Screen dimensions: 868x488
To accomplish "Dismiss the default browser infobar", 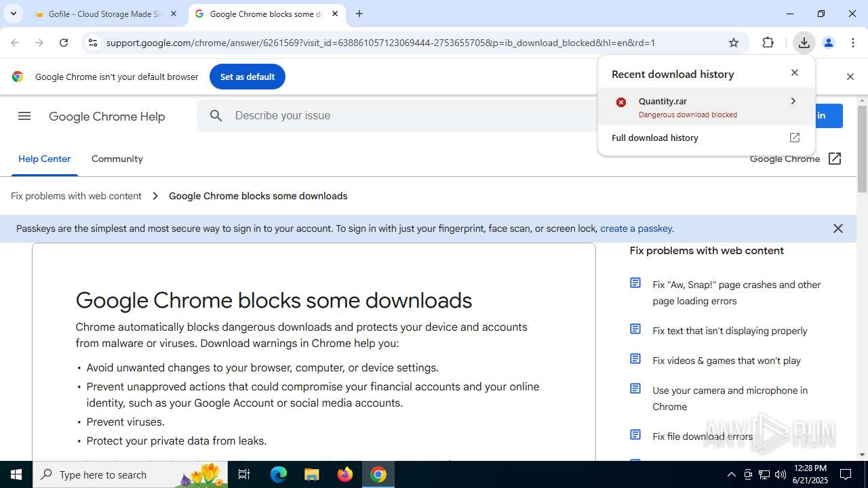I will click(x=850, y=77).
